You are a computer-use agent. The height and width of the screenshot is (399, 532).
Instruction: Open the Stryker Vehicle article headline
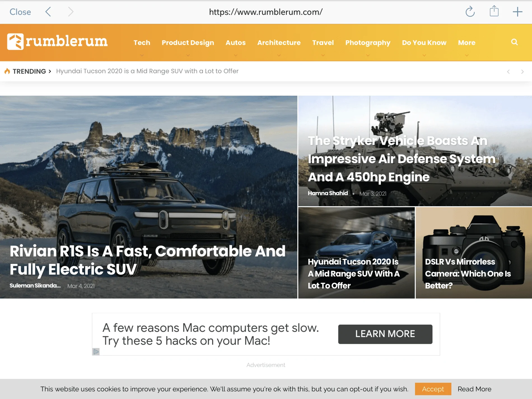coord(402,159)
